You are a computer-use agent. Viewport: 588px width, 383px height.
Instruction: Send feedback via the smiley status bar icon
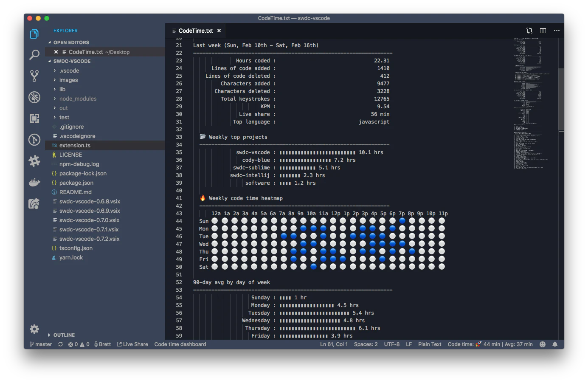[542, 344]
